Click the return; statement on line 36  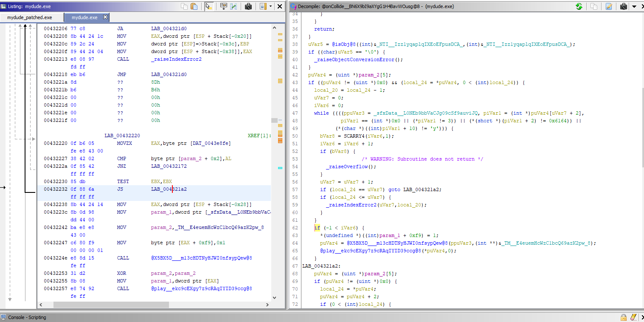[324, 29]
